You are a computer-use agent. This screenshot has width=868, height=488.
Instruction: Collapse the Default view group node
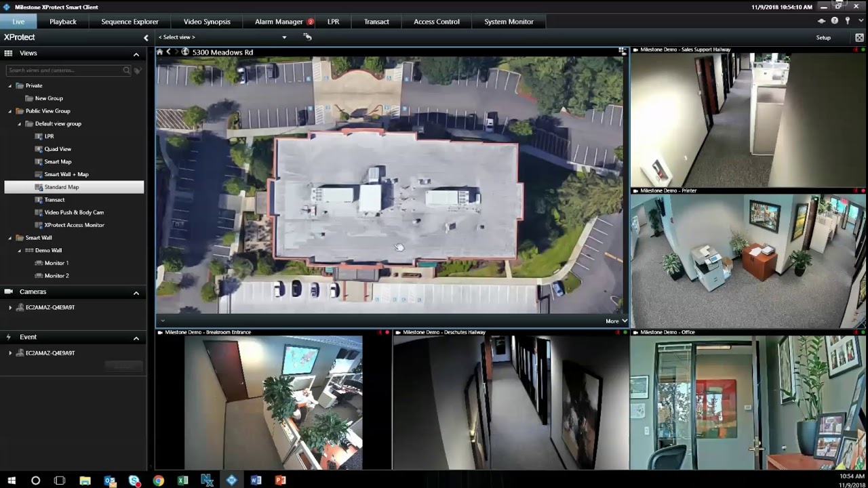click(20, 124)
